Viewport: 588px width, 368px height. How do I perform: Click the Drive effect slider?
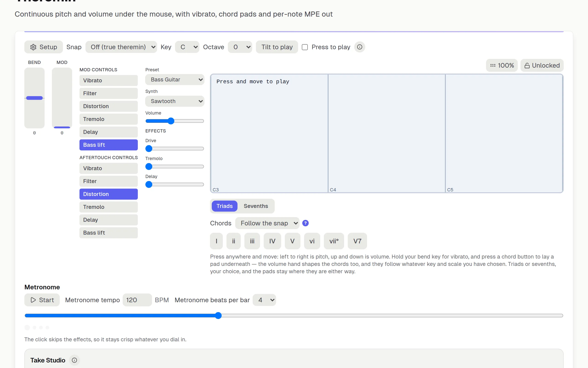pyautogui.click(x=175, y=149)
